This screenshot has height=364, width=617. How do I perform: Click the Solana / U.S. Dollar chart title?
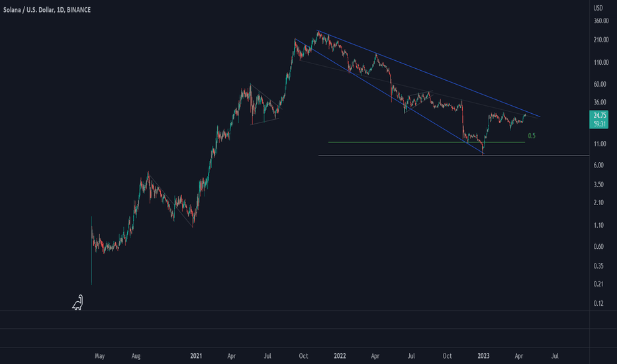(47, 10)
